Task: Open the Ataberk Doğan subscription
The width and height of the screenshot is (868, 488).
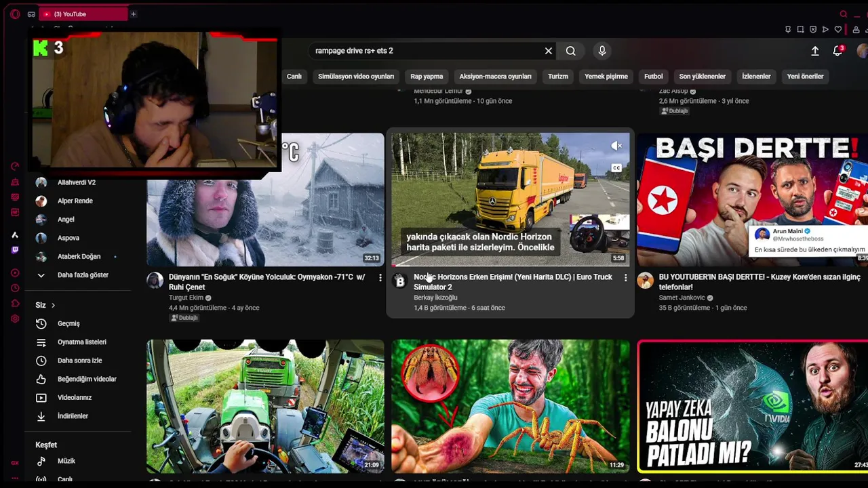Action: click(78, 257)
